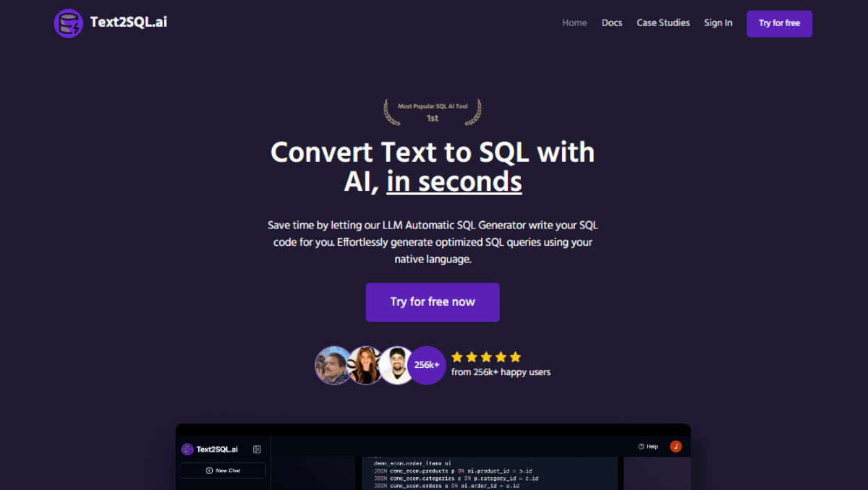The image size is (868, 490).
Task: Click the Text2SQL.ai database logo in header
Action: 68,23
